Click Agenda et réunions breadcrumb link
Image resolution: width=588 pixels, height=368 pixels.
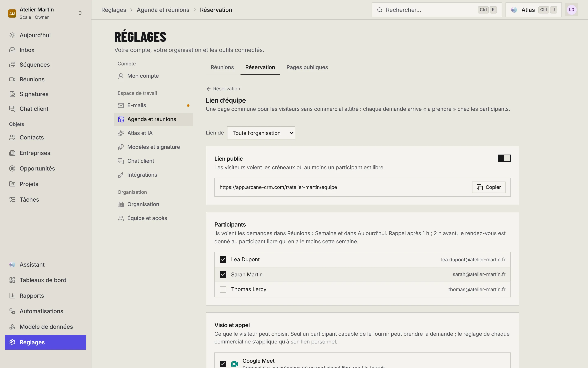163,10
